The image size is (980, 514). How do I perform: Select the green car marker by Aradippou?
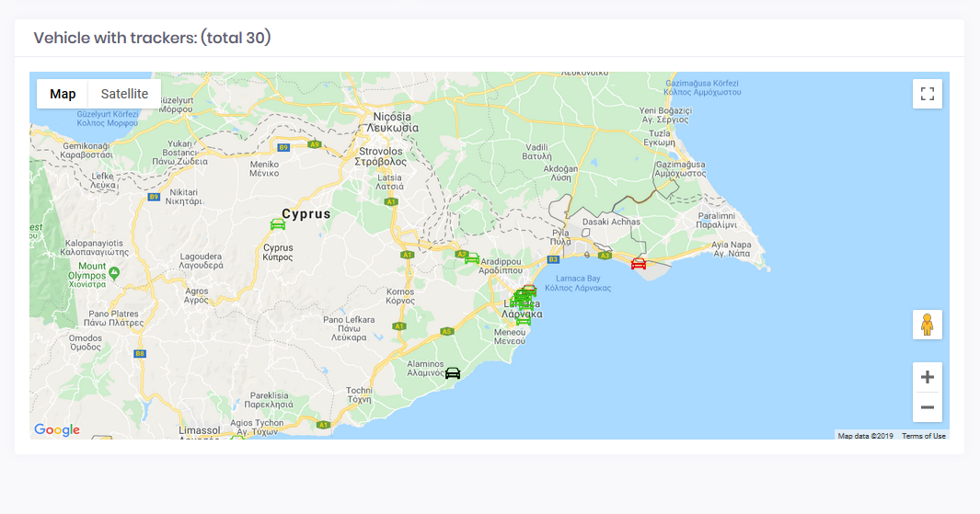click(x=472, y=258)
